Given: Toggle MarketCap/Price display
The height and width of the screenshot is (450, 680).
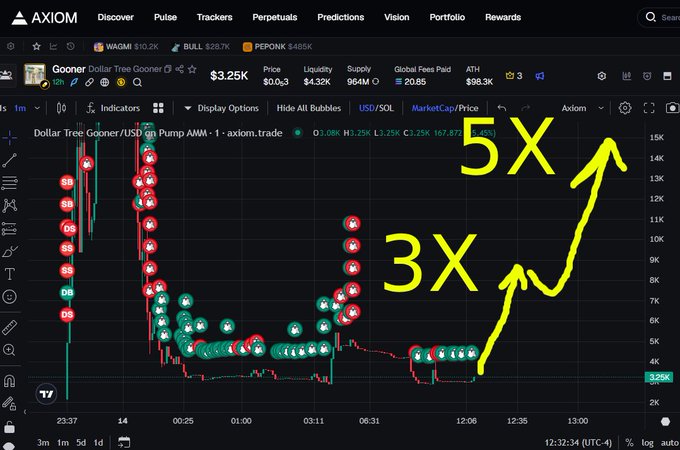Looking at the screenshot, I should pos(445,108).
